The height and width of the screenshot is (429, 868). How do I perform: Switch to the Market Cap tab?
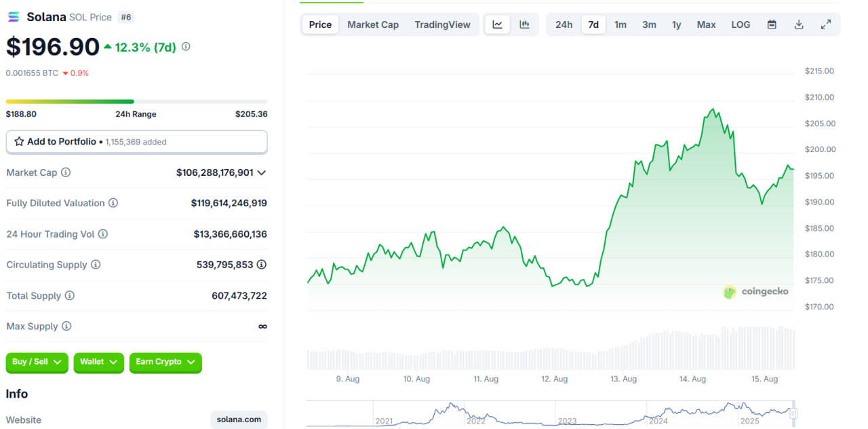(x=373, y=24)
